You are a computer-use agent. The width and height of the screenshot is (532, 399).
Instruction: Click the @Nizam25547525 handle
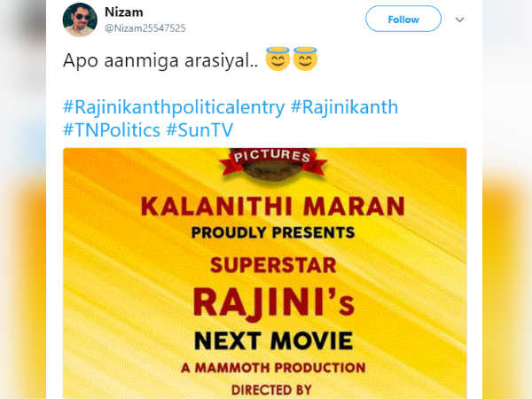pyautogui.click(x=146, y=27)
